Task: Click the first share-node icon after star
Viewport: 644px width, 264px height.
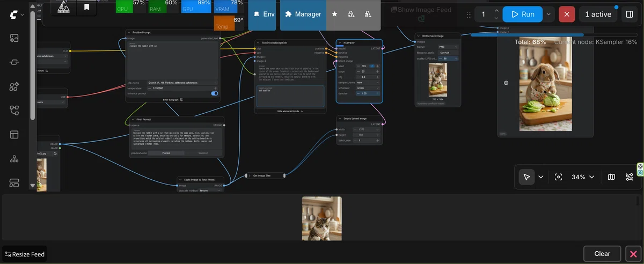Action: tap(351, 14)
